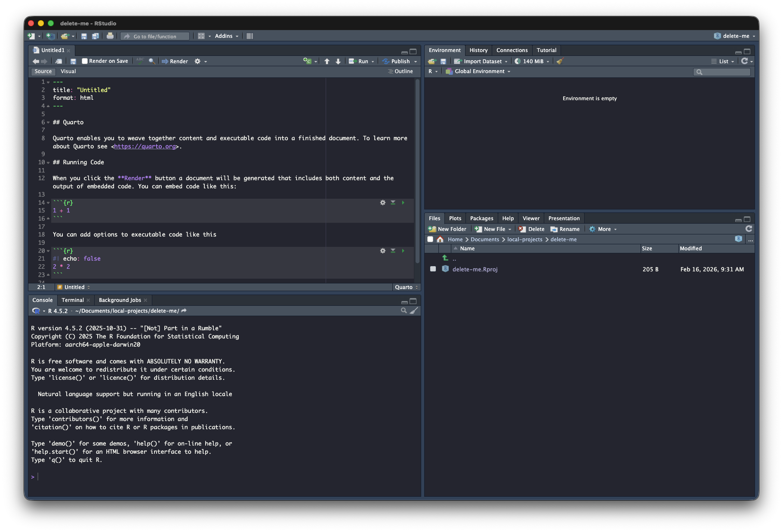Refresh the Files pane listing
This screenshot has width=783, height=532.
[749, 229]
